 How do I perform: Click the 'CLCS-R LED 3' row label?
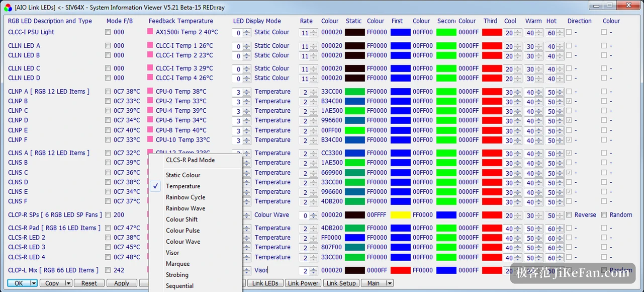point(27,247)
